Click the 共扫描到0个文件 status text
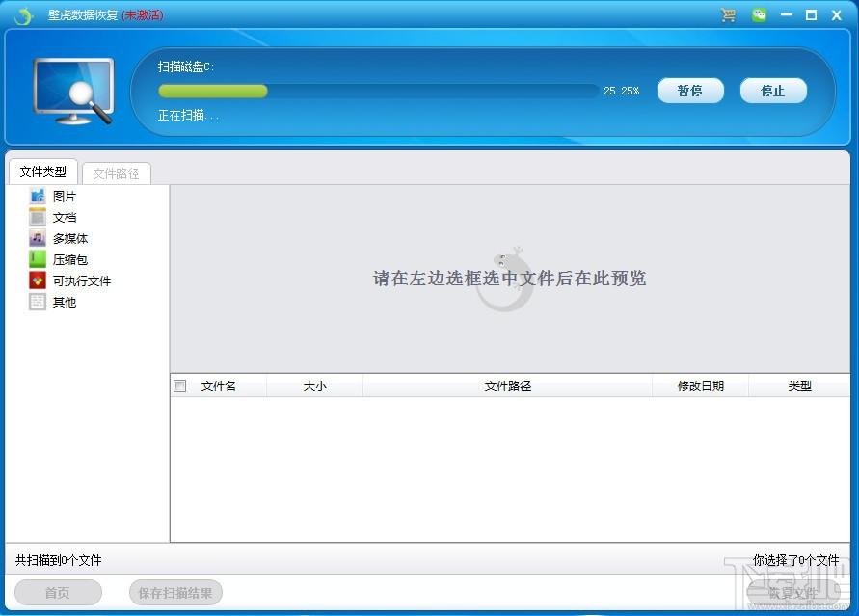 (58, 560)
